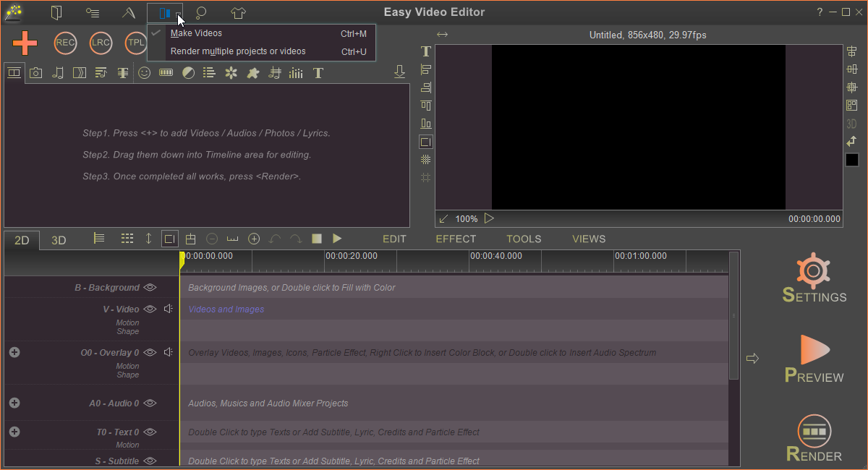Viewport: 868px width, 470px height.
Task: Click the app logo icon in title bar
Action: tap(13, 12)
